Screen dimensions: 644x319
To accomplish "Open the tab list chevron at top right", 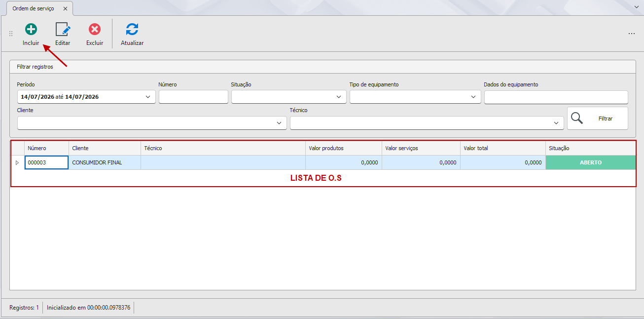I will pyautogui.click(x=637, y=7).
